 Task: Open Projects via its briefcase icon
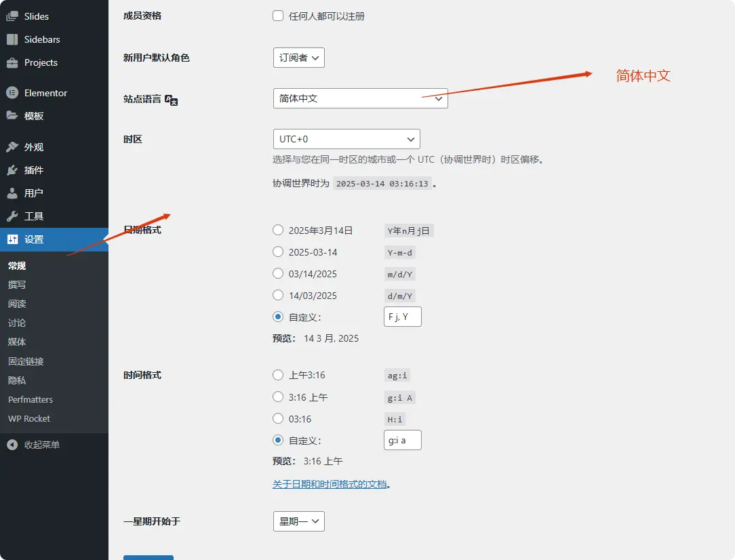pos(12,62)
